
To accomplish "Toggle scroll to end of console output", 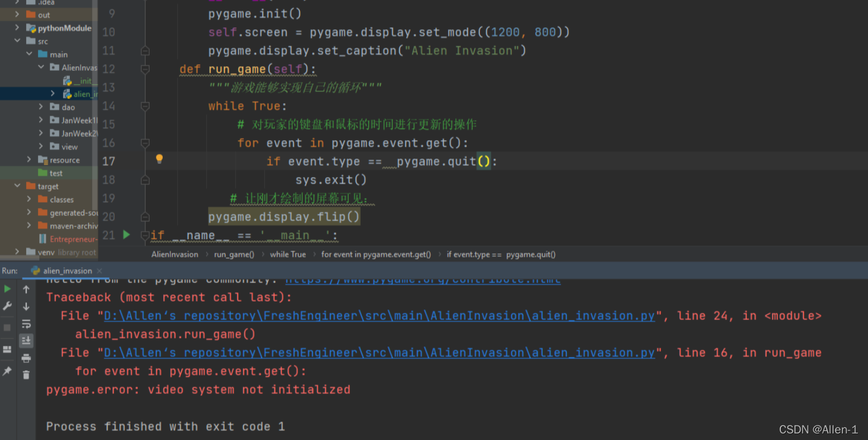I will 26,340.
